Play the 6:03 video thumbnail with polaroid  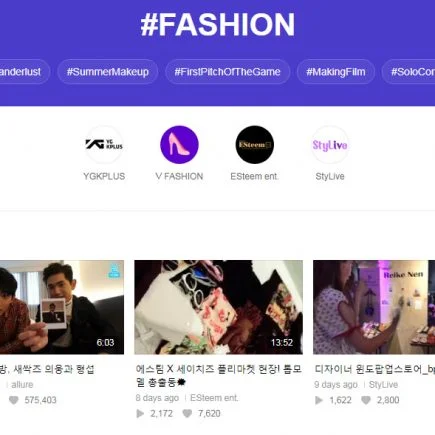click(62, 307)
